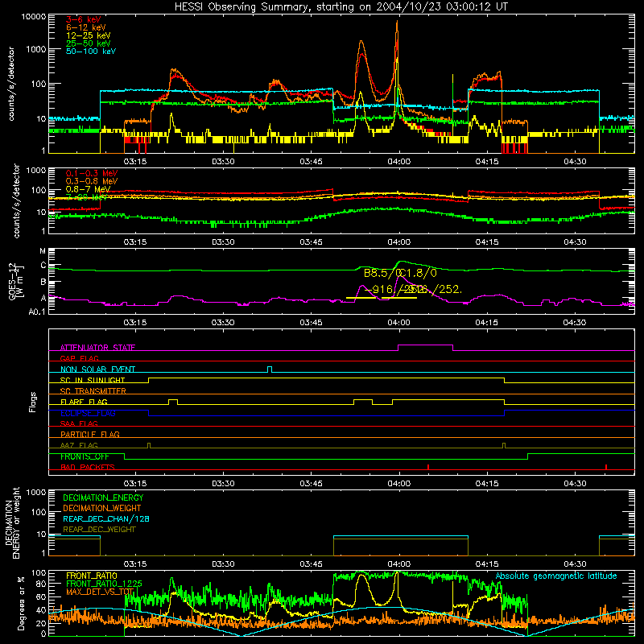Select the 3-6 keV legend entry
This screenshot has height=644, width=644.
(83, 19)
